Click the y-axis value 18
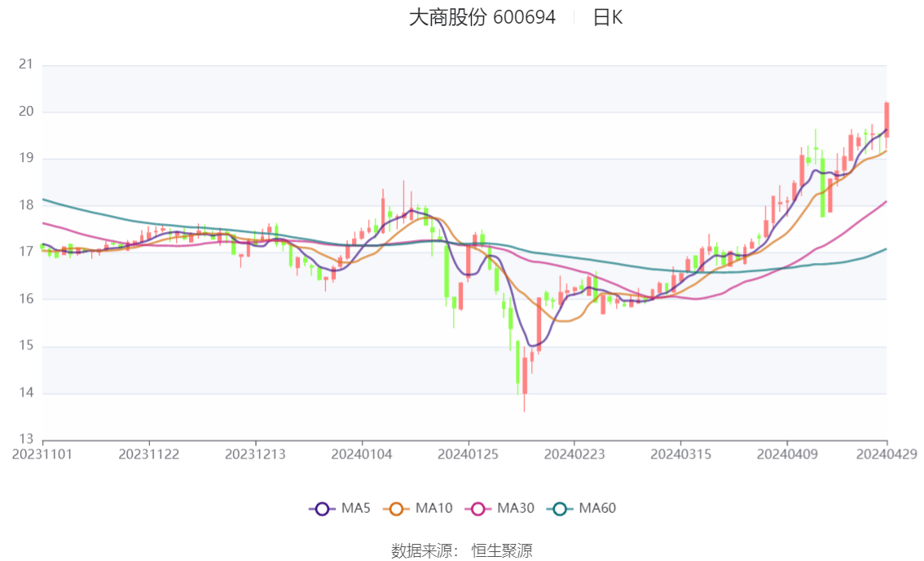The width and height of the screenshot is (924, 561). tap(26, 205)
